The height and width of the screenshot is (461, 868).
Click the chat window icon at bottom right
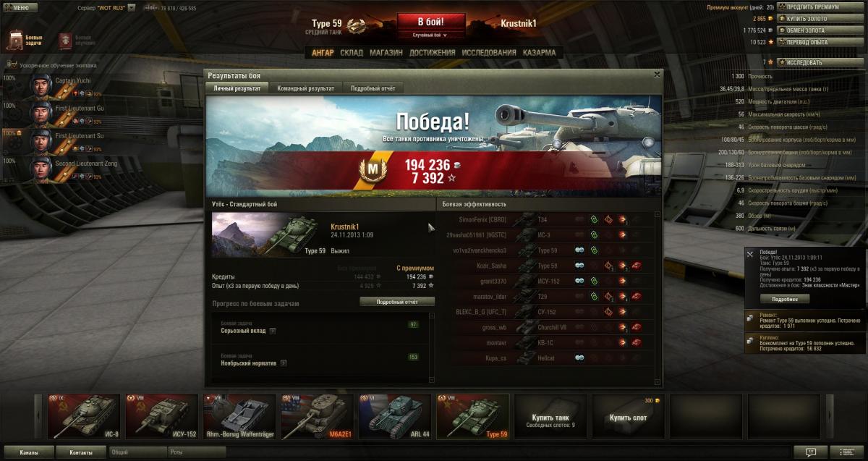(x=811, y=452)
